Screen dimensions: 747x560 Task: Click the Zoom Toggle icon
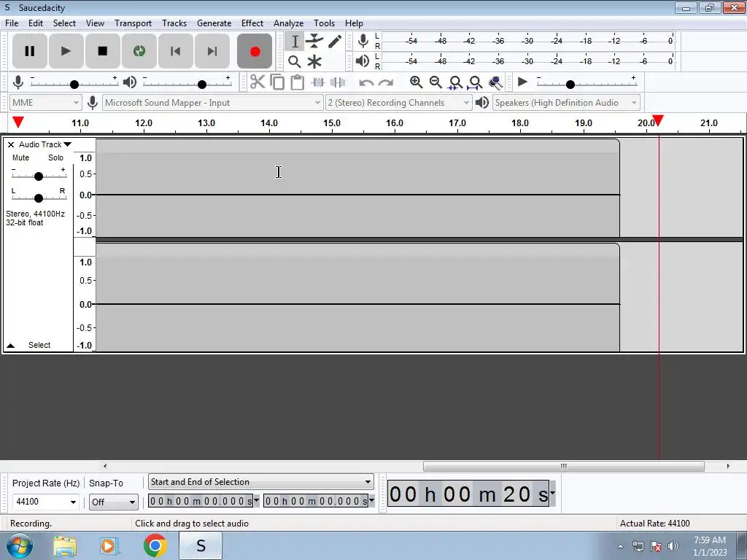coord(495,82)
